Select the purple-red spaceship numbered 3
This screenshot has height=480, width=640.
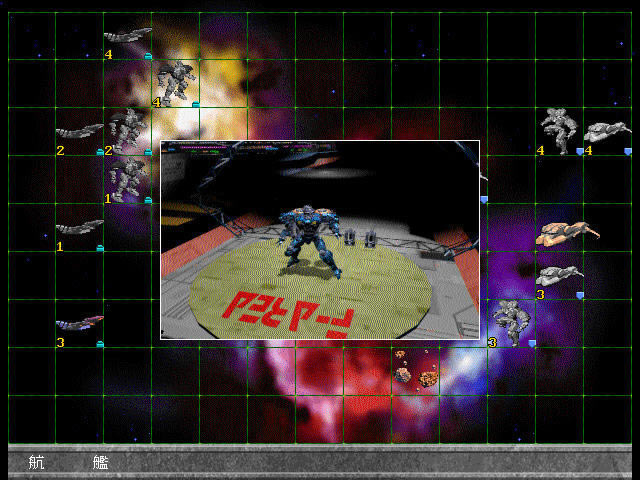point(79,322)
